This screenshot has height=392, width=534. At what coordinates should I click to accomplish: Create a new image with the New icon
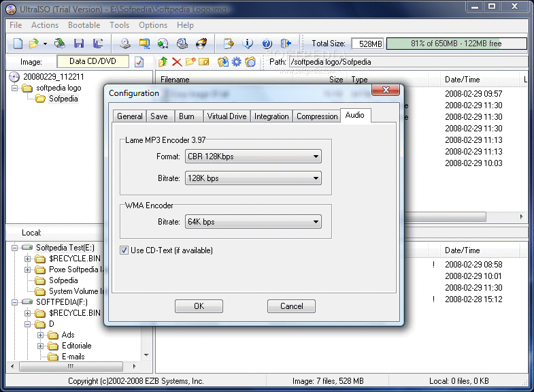point(18,44)
